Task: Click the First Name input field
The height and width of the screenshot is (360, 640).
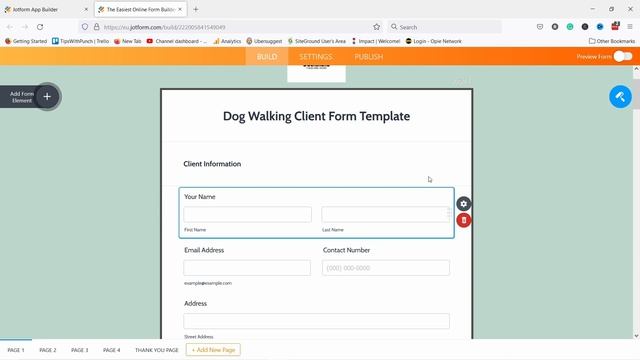Action: point(247,215)
